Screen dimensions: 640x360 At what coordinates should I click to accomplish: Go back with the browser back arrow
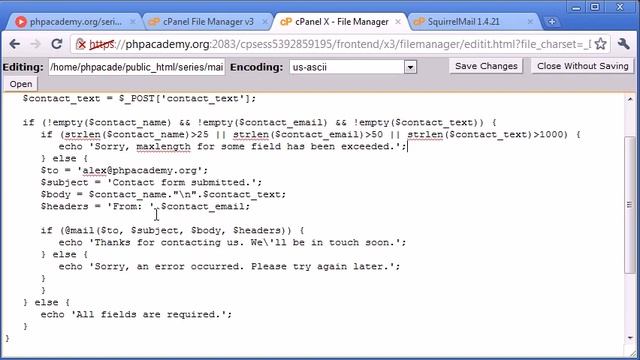[15, 44]
